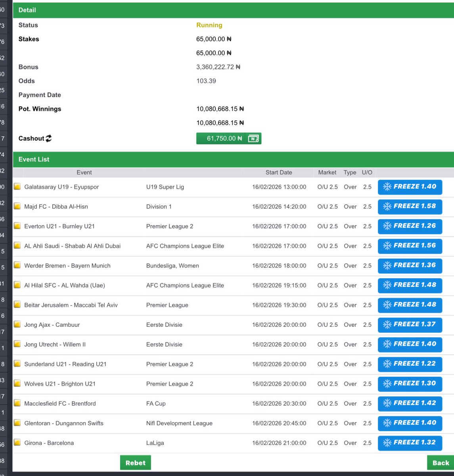
Task: Click yellow status icon for Beitar Jerusalem row
Action: [x=17, y=305]
